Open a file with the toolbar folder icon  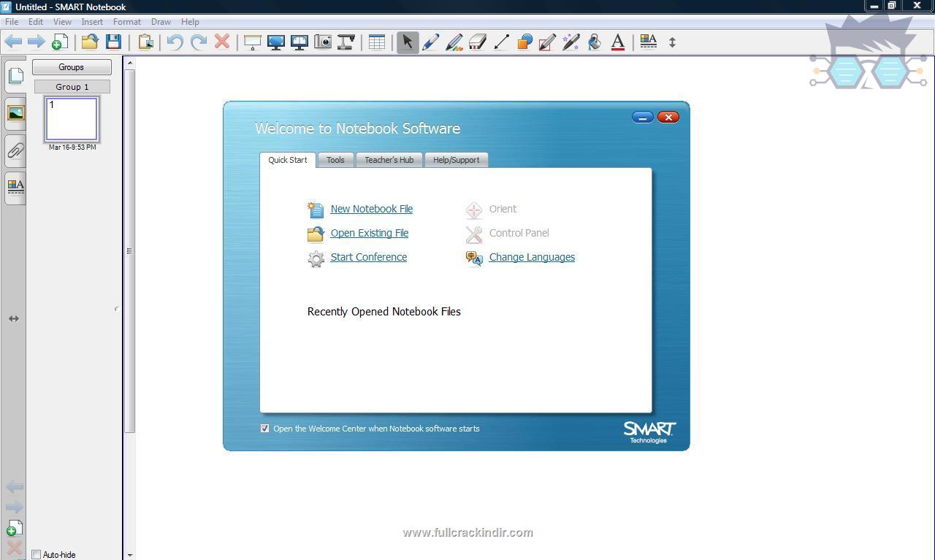[x=90, y=42]
